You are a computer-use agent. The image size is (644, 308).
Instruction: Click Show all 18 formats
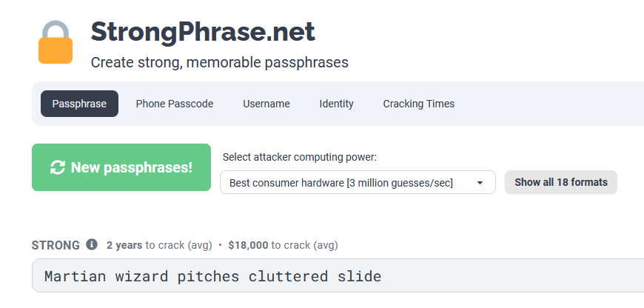click(560, 182)
